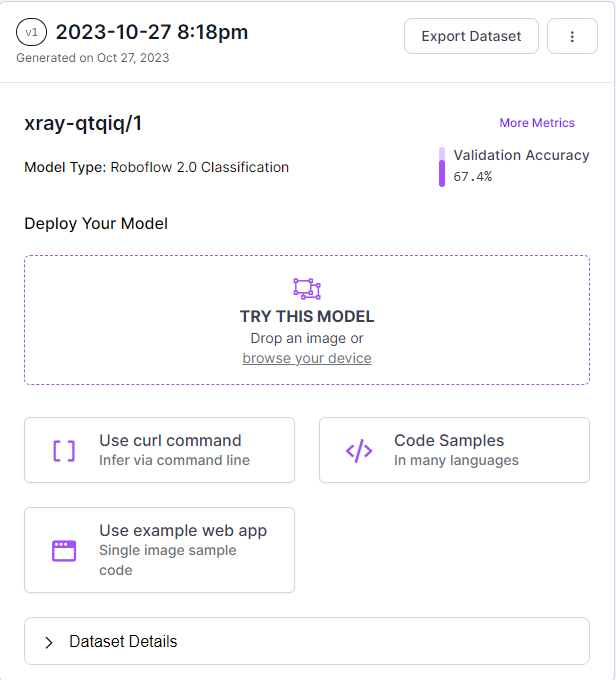The width and height of the screenshot is (616, 680).
Task: Click the purple square brackets curl icon
Action: pyautogui.click(x=64, y=451)
